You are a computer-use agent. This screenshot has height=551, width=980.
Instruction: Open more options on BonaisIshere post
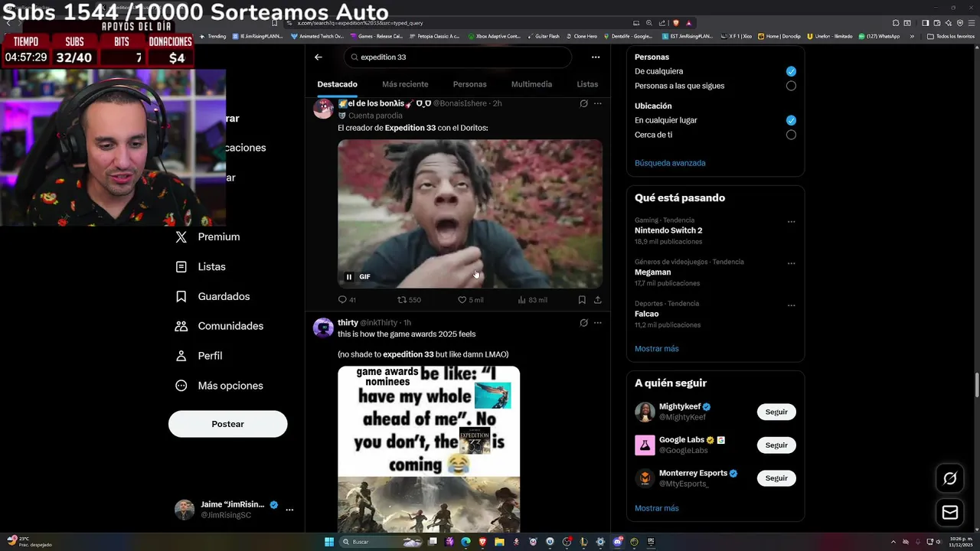click(597, 103)
